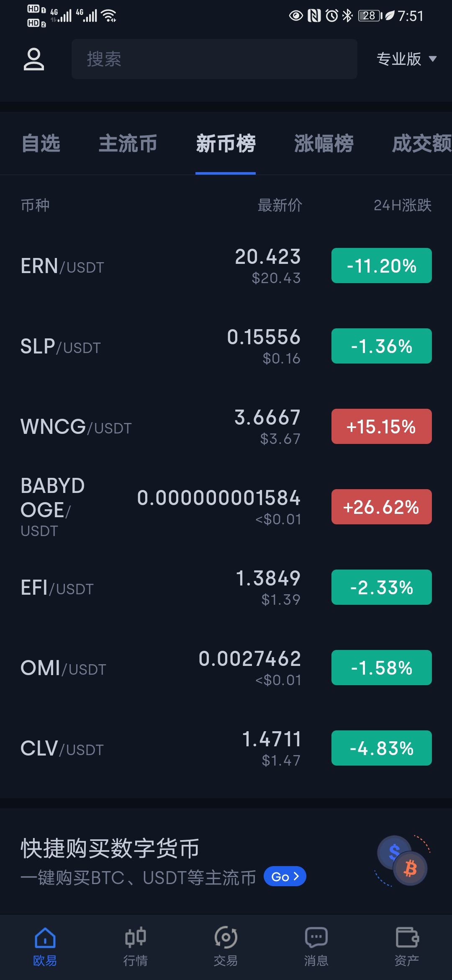The width and height of the screenshot is (452, 980).
Task: Tap the Go quick-buy button
Action: (285, 876)
